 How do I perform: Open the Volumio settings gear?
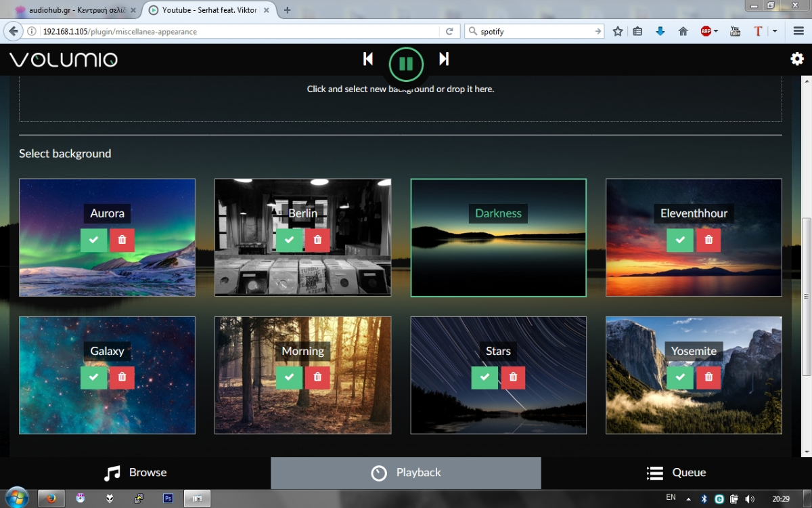(797, 60)
